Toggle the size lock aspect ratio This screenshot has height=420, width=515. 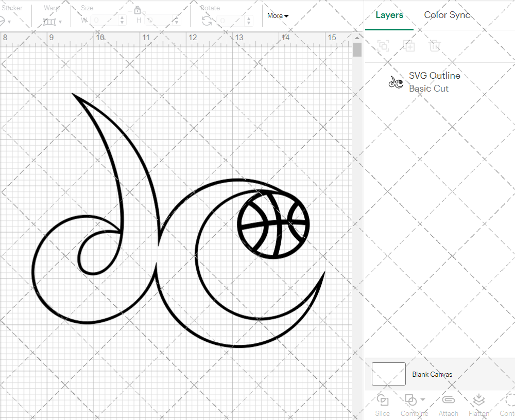tap(138, 10)
